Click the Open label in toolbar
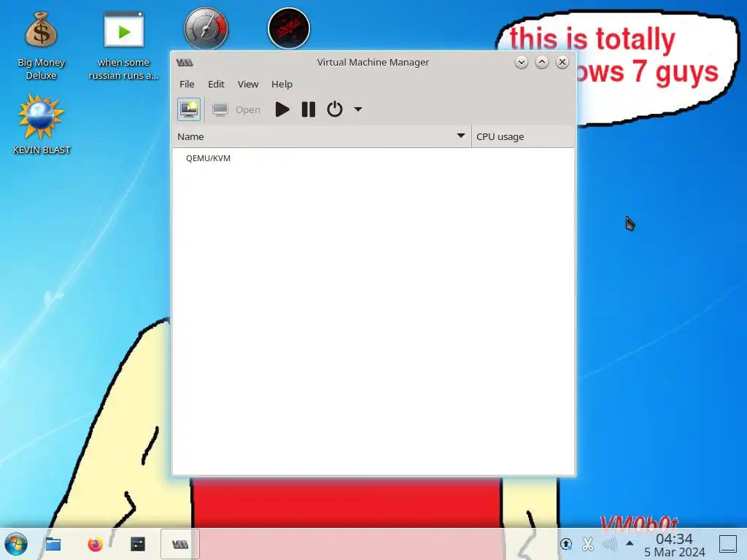Viewport: 747px width, 560px height. [248, 110]
